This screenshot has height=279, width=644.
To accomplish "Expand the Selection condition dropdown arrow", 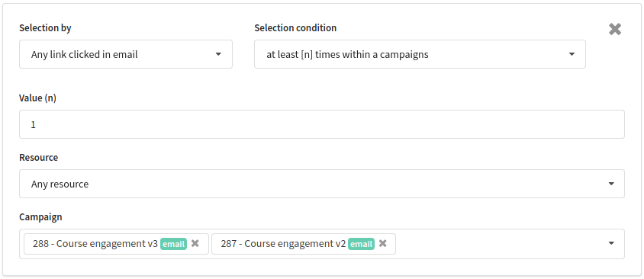I will [x=572, y=54].
